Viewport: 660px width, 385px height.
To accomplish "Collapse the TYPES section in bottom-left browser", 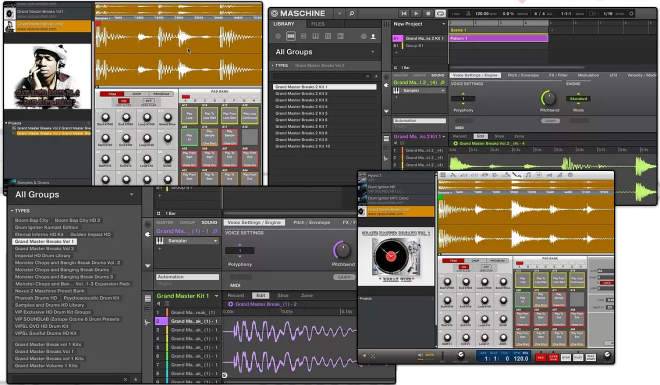I will tap(20, 211).
